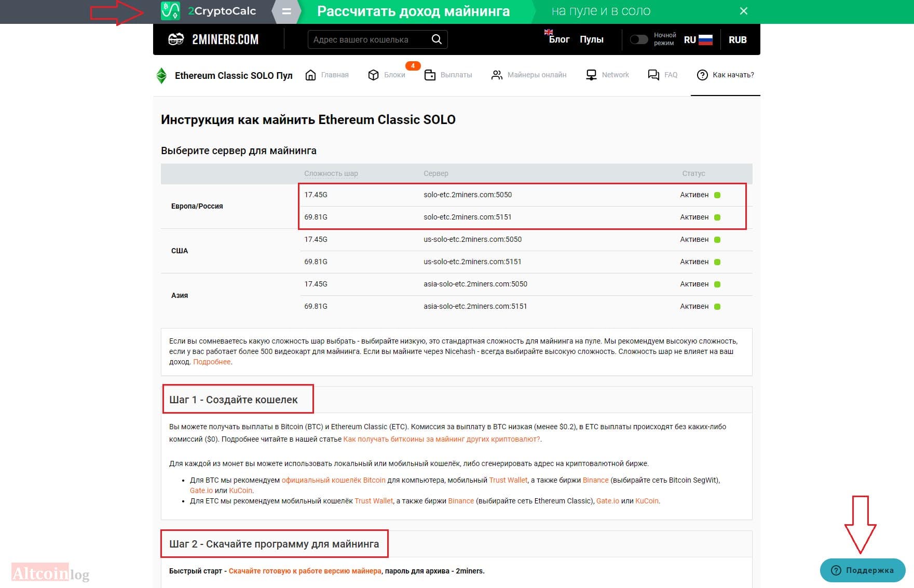Click the wallet search magnifier icon
The image size is (914, 588).
[x=436, y=39]
